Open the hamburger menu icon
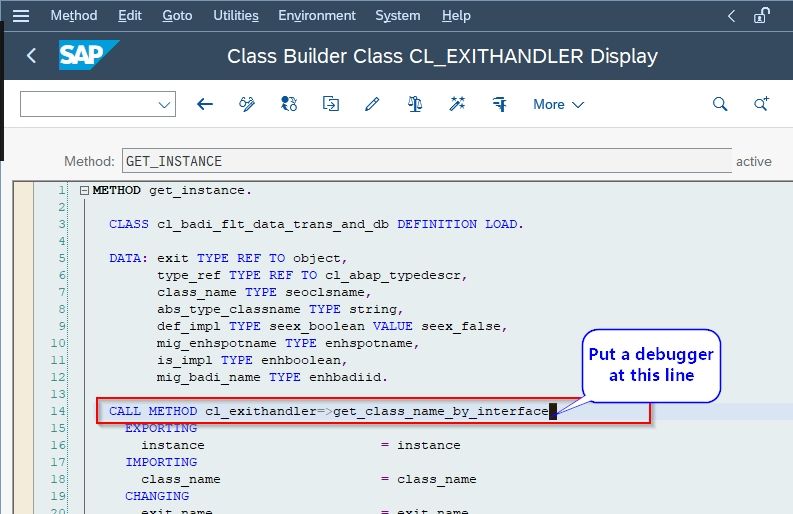Viewport: 793px width, 514px height. (21, 16)
